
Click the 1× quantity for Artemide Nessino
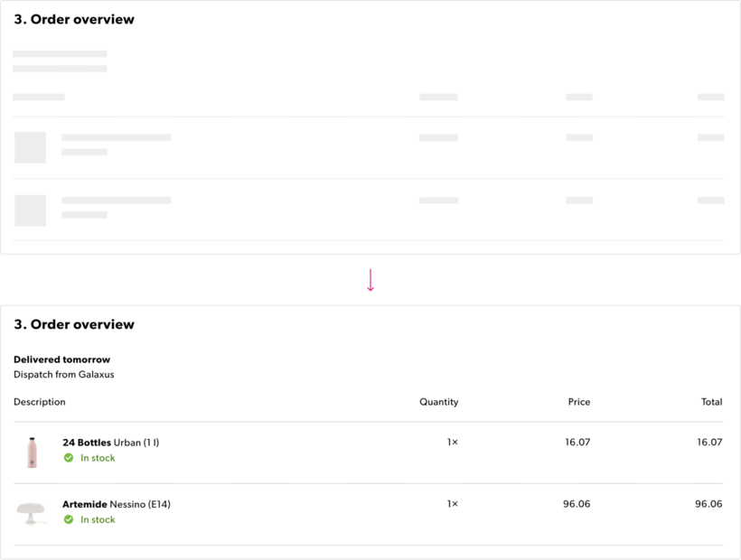point(452,504)
